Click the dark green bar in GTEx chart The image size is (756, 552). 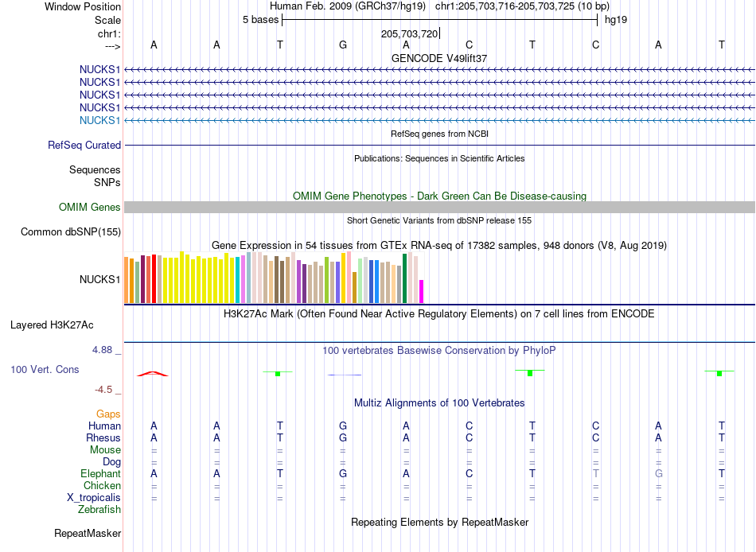pyautogui.click(x=404, y=278)
